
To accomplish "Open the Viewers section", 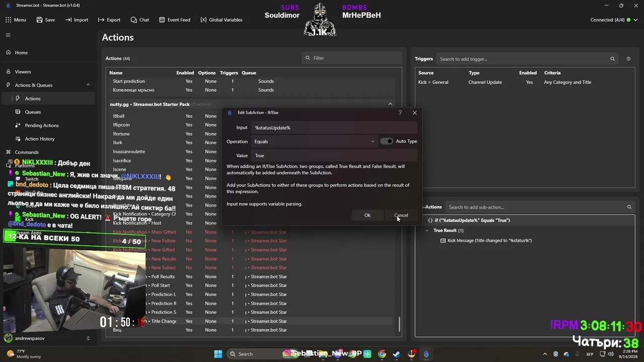I will [23, 72].
